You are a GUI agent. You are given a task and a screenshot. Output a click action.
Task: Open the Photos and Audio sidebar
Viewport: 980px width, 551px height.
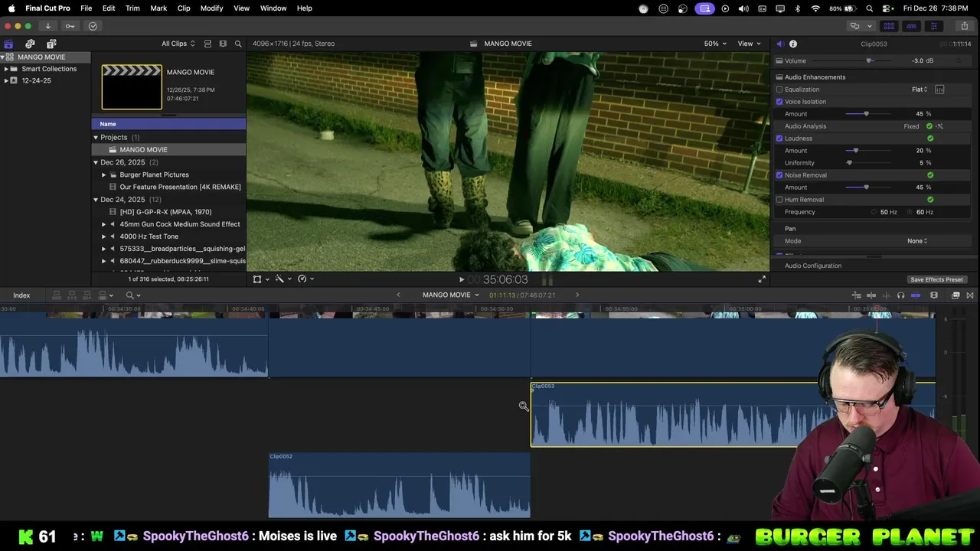pyautogui.click(x=30, y=44)
